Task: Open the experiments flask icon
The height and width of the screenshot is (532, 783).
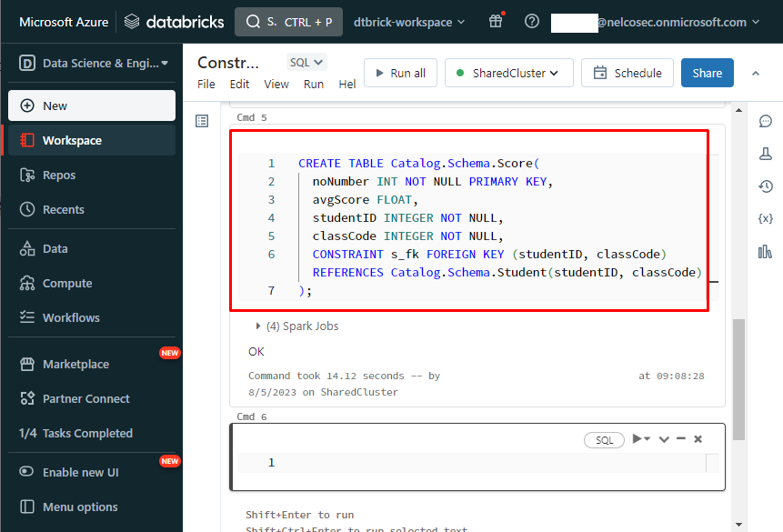Action: pos(765,154)
